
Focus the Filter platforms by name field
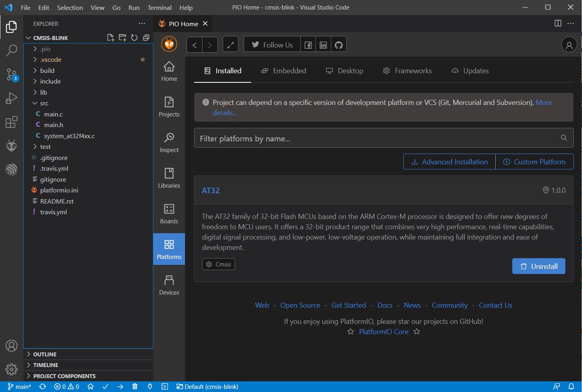click(384, 138)
